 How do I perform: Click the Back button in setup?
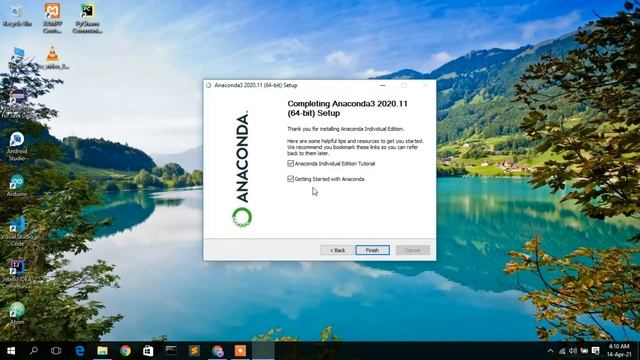point(337,250)
